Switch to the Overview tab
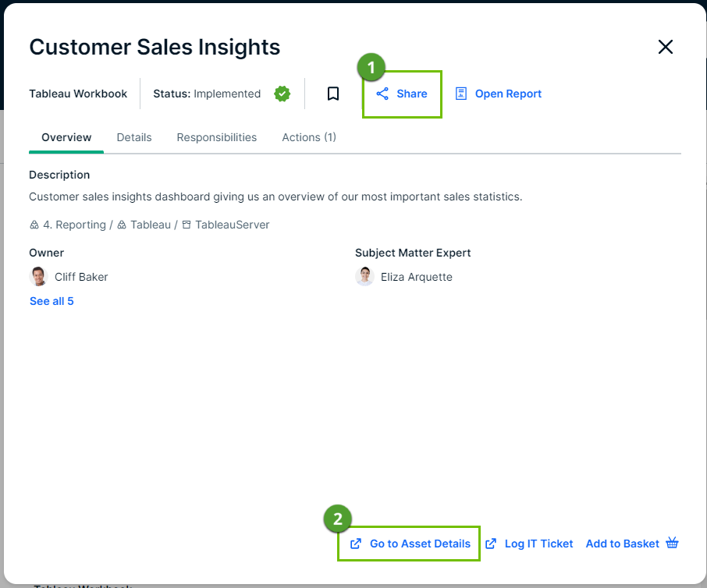The image size is (707, 588). 66,137
